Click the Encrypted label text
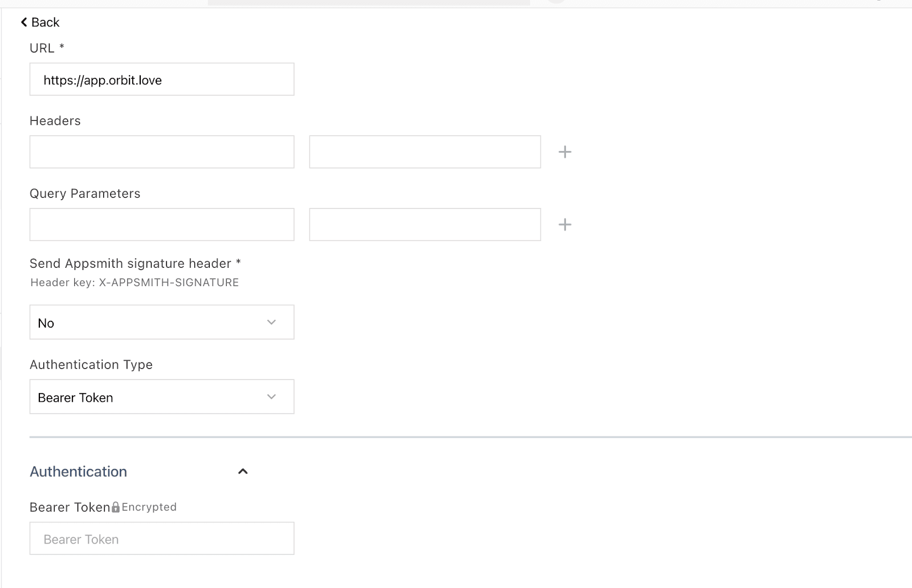 point(149,507)
